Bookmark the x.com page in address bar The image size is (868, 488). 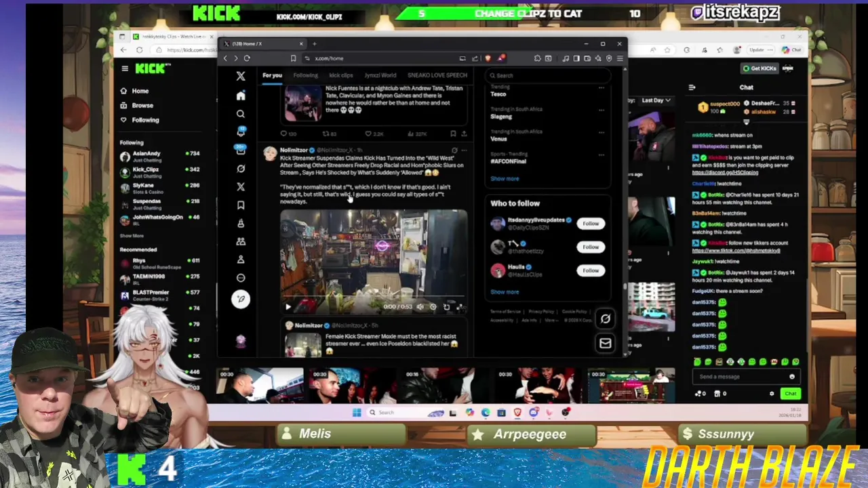point(293,58)
